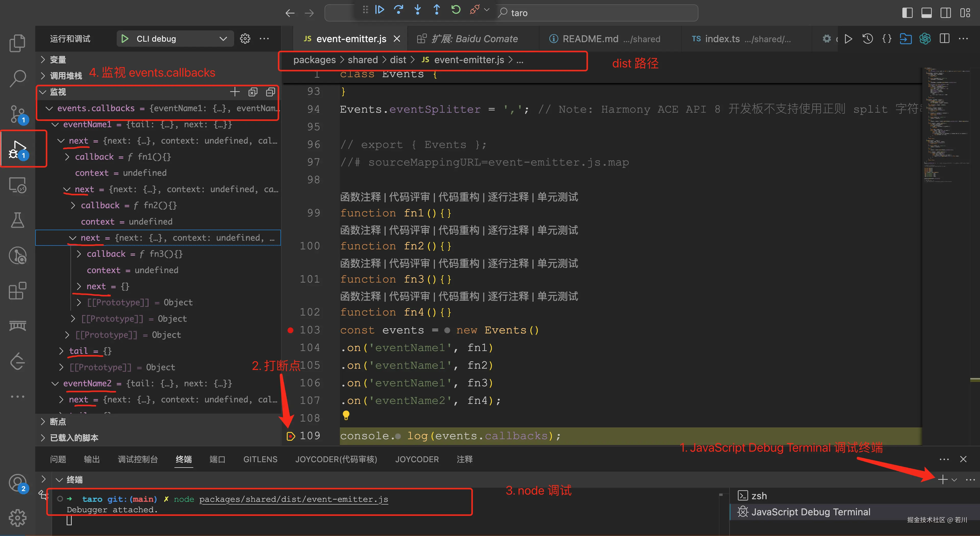Expand the 变量 section

pyautogui.click(x=58, y=60)
